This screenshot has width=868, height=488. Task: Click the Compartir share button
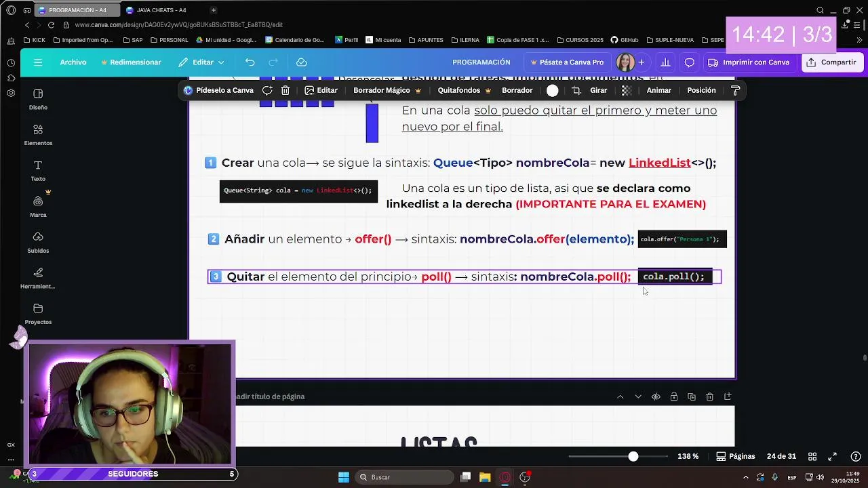tap(831, 62)
